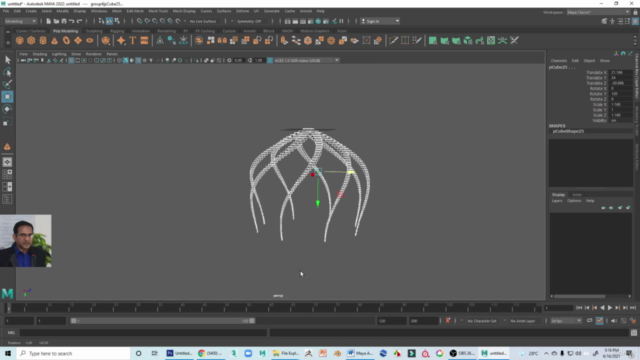The image size is (640, 360).
Task: Click the Windows taskbar search box
Action: [74, 353]
